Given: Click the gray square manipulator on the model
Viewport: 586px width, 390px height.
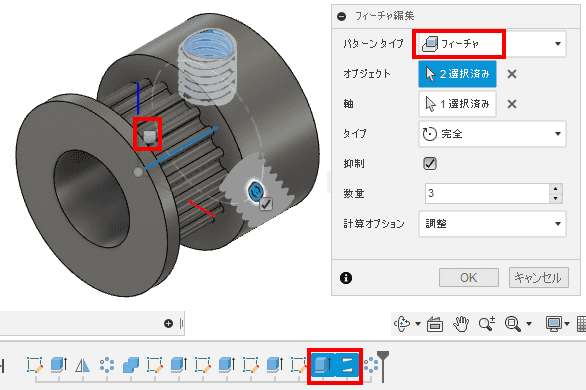Looking at the screenshot, I should (x=149, y=137).
